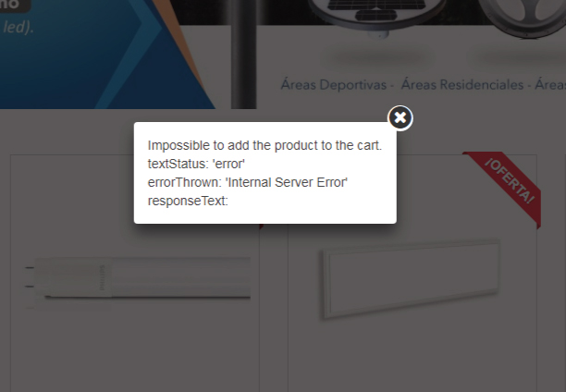Click the Áreas Deportivas banner text
The image size is (566, 392).
[x=334, y=85]
